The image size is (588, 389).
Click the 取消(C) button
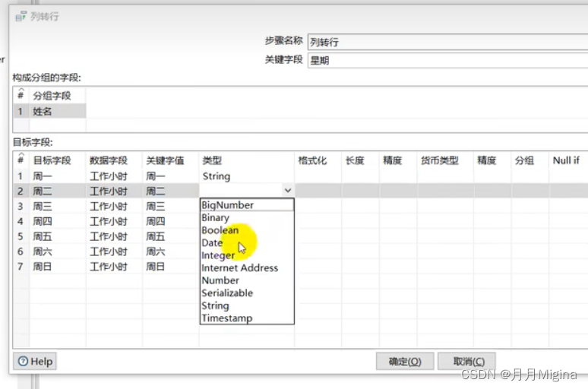point(467,361)
